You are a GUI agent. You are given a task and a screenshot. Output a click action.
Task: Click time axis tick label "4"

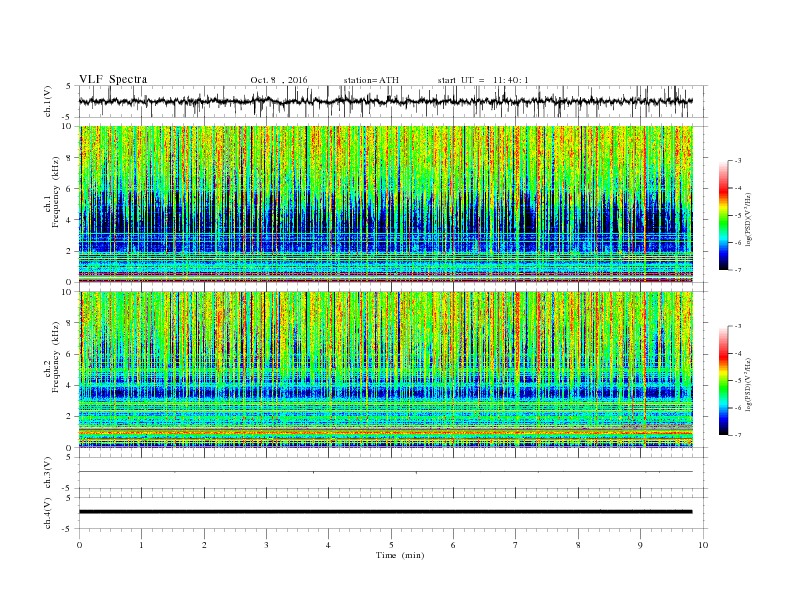coord(329,545)
